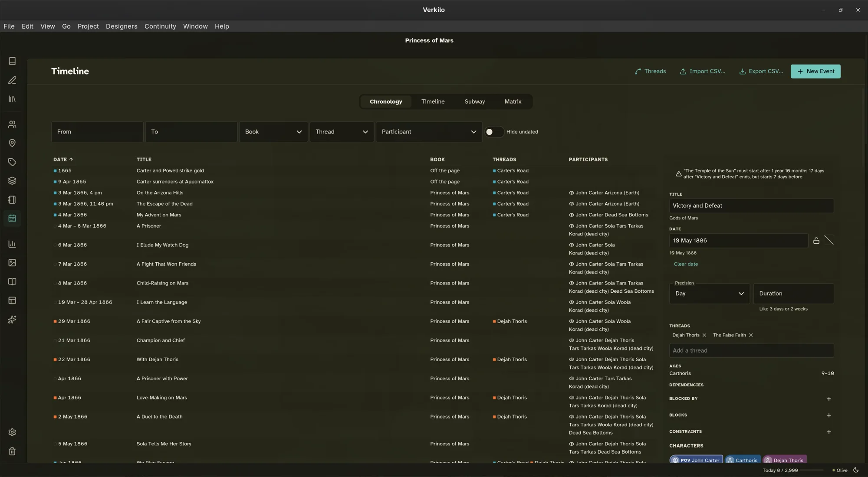The image size is (868, 477).
Task: Click the New Event button
Action: (815, 72)
